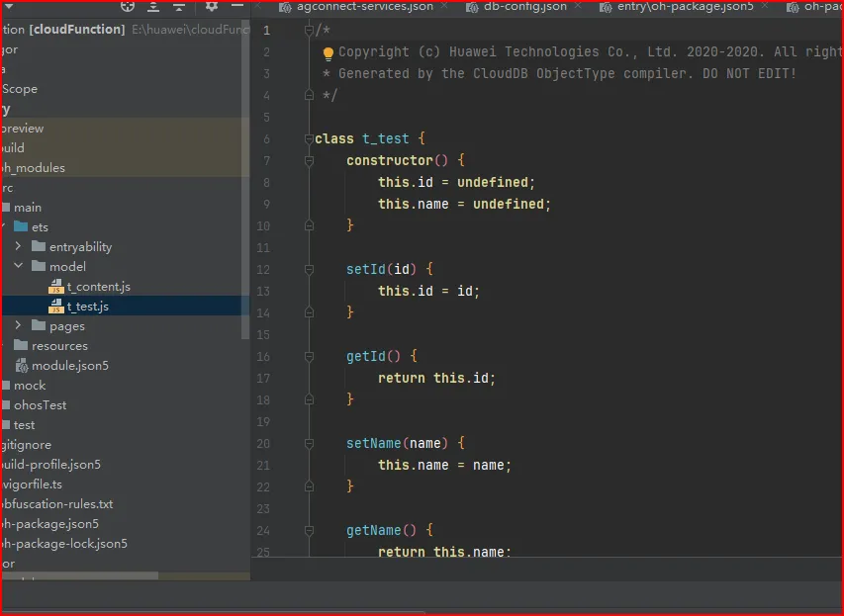Click the file icon on entry\oh-package.json5 tab
The height and width of the screenshot is (616, 844).
[606, 7]
